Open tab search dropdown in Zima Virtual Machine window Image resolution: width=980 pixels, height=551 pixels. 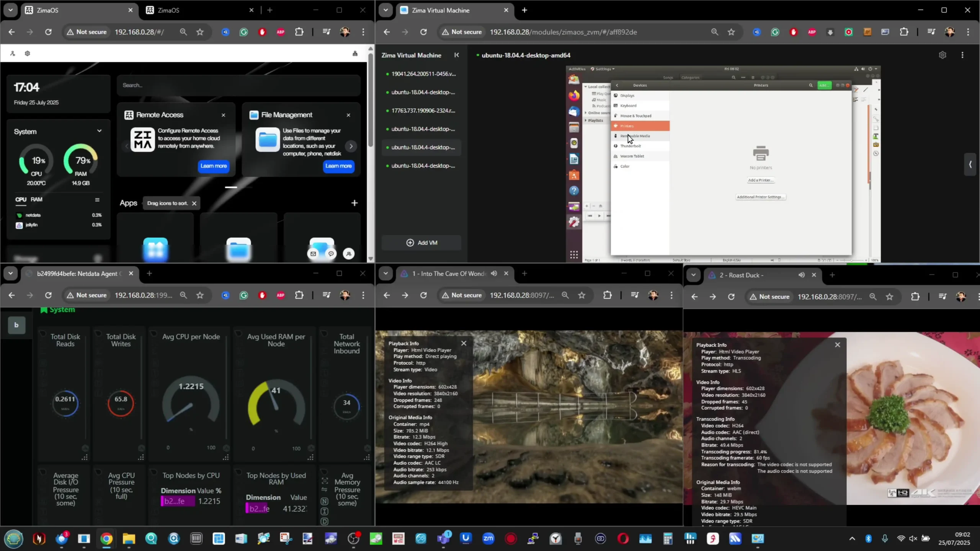[386, 10]
